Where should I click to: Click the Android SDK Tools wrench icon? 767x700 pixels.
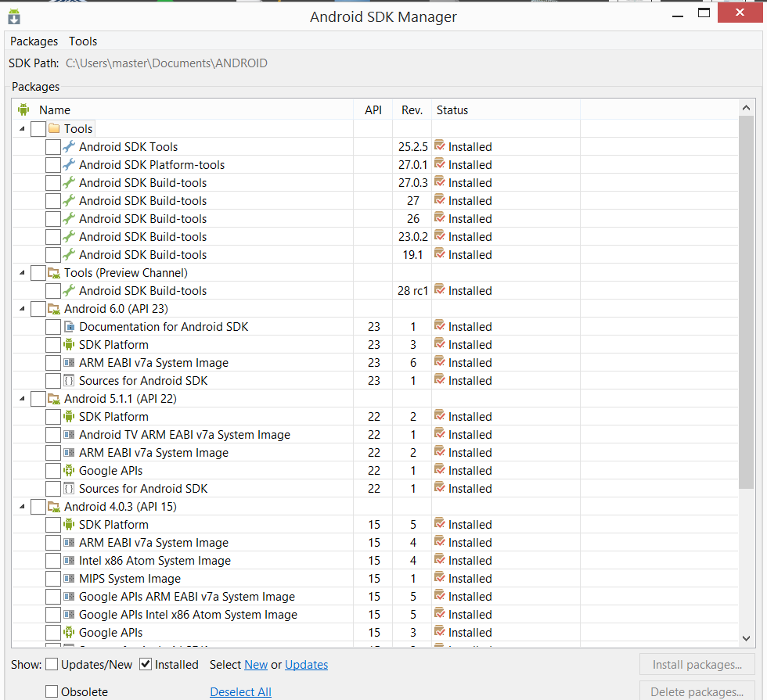pyautogui.click(x=69, y=146)
